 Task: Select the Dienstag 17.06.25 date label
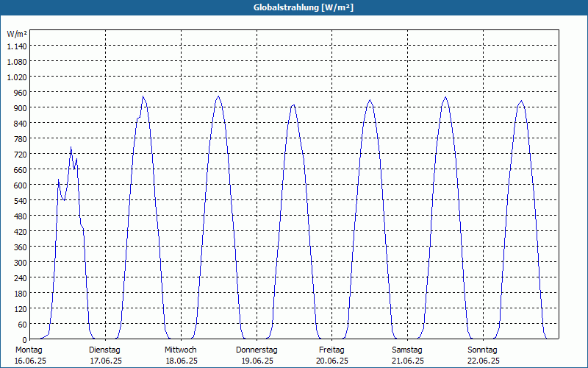(x=105, y=355)
